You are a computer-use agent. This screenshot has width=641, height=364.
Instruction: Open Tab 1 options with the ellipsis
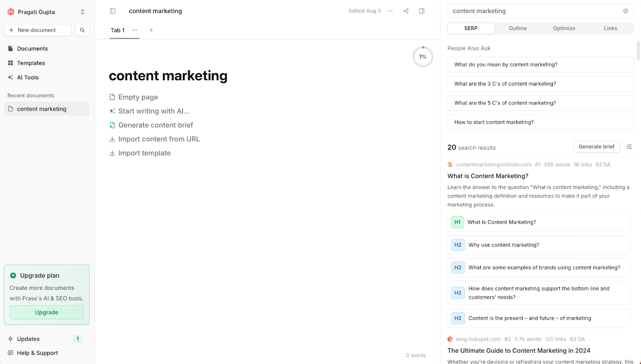[x=134, y=30]
